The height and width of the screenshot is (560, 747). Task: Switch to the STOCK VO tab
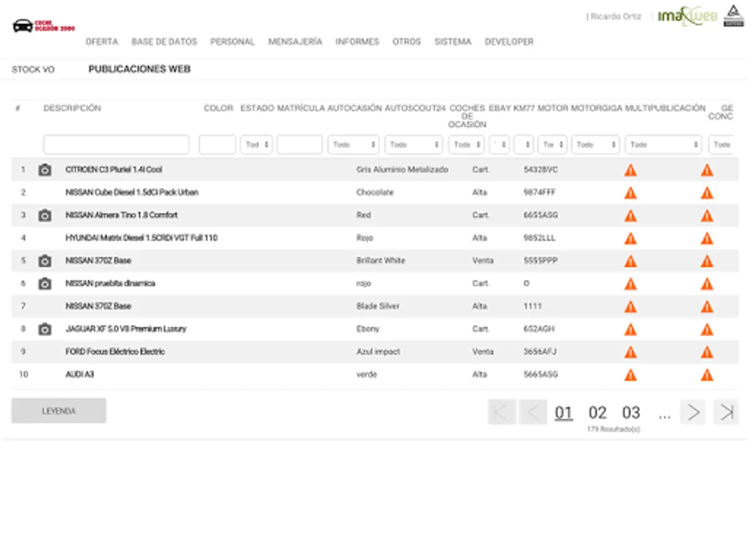33,70
